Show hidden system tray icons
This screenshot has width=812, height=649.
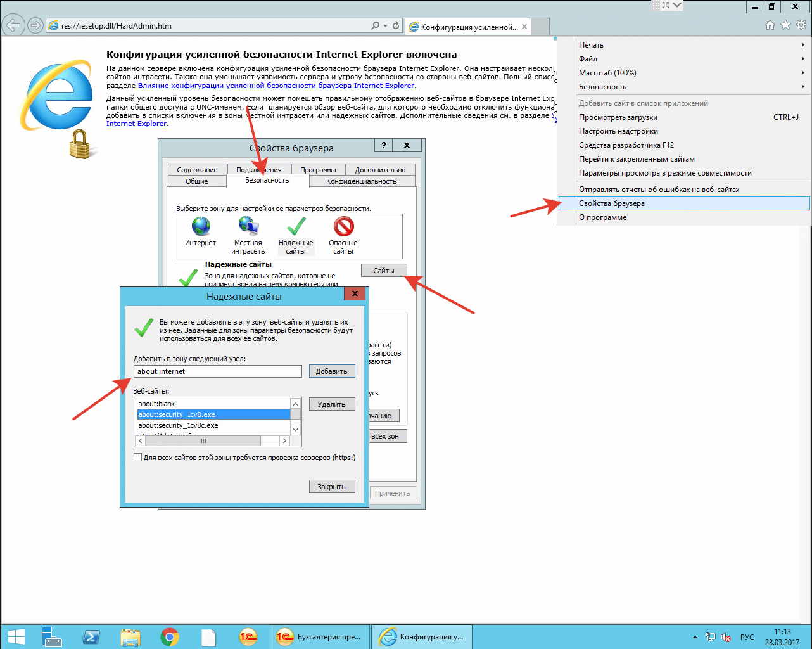pos(695,637)
